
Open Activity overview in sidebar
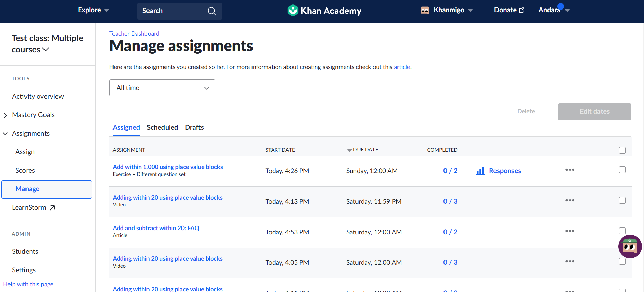(38, 96)
